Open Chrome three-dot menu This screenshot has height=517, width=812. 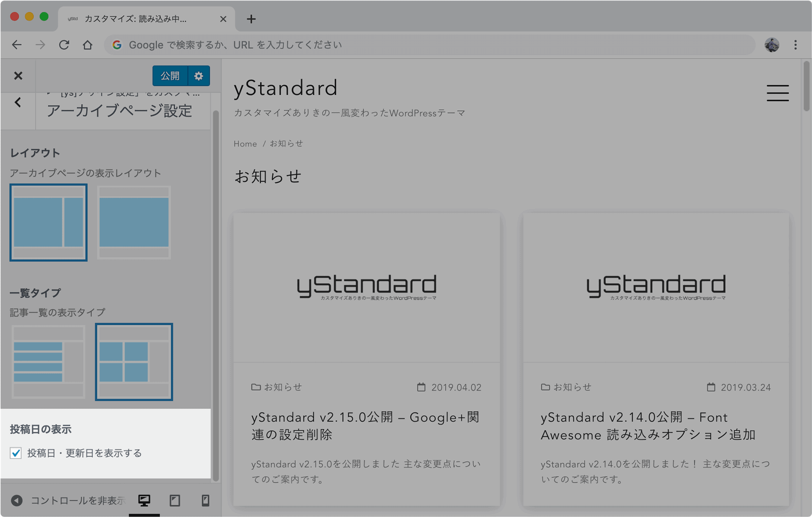pyautogui.click(x=795, y=45)
